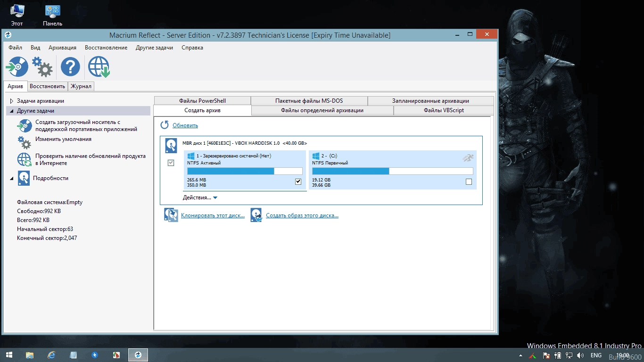Click the network tray icon
644x362 pixels.
569,355
